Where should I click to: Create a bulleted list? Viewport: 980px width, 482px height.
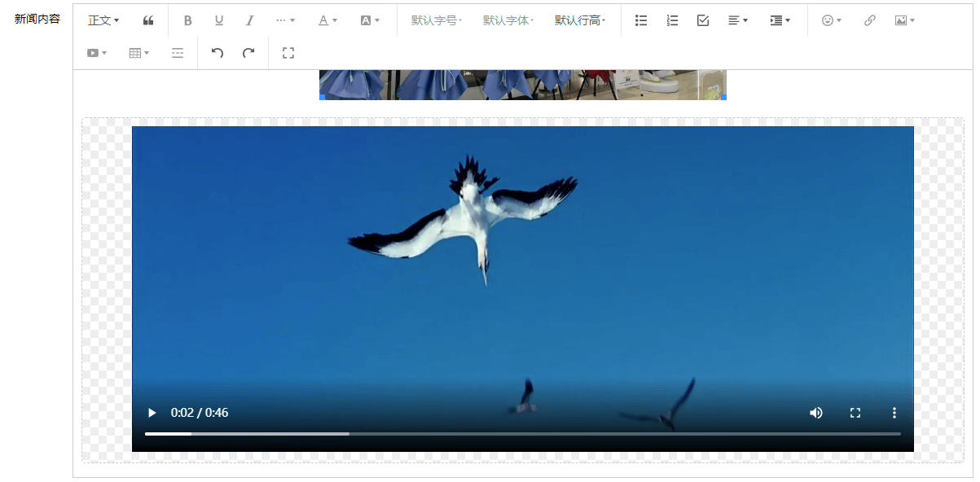[x=641, y=20]
